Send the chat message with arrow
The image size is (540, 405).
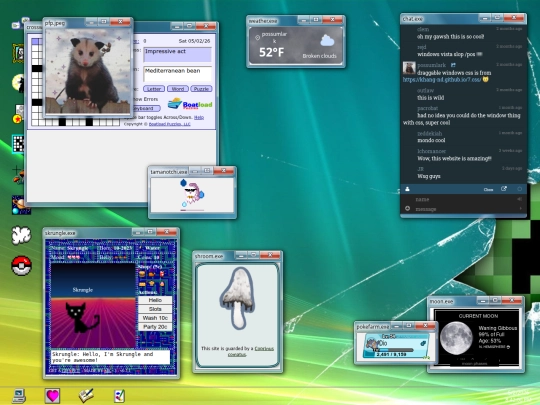coord(520,208)
